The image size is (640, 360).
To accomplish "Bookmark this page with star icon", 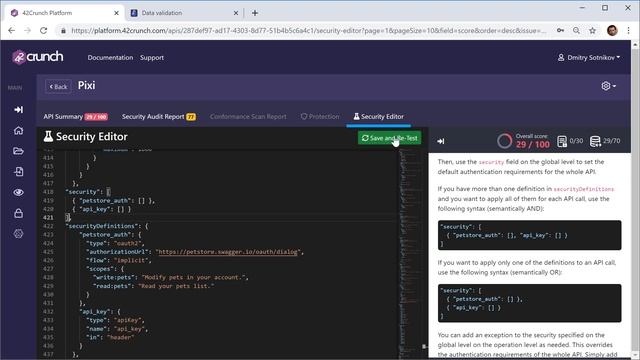I will coord(592,31).
